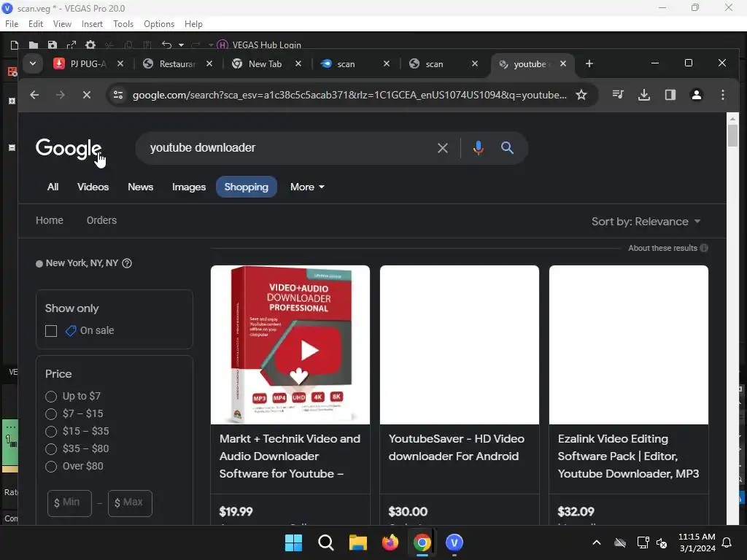Open File Explorer from taskbar

[x=357, y=542]
